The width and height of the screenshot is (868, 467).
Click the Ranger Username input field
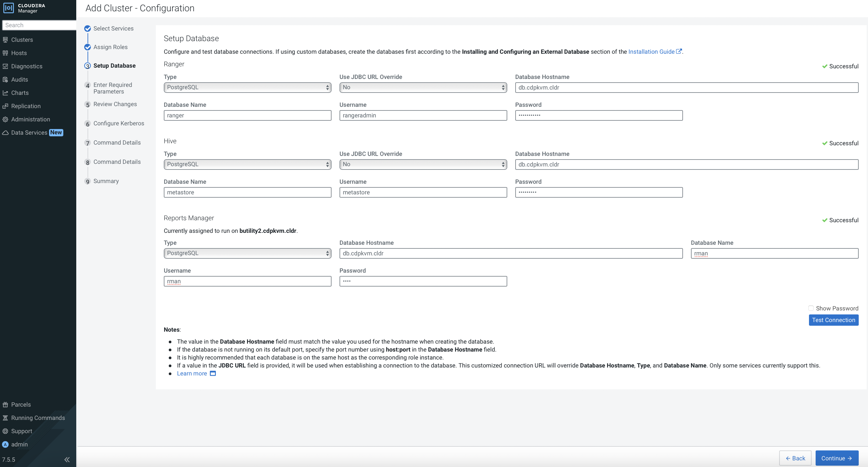point(423,115)
